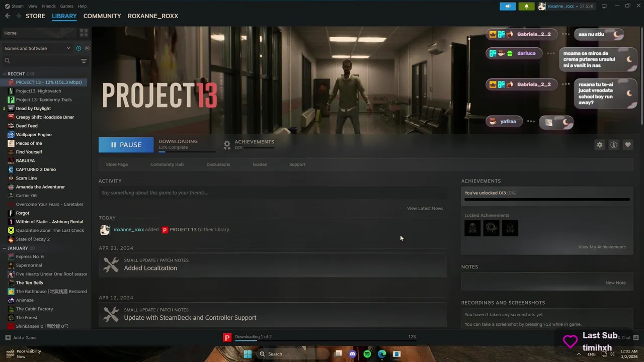This screenshot has height=362, width=644.
Task: Open game info circle icon
Action: [x=613, y=145]
